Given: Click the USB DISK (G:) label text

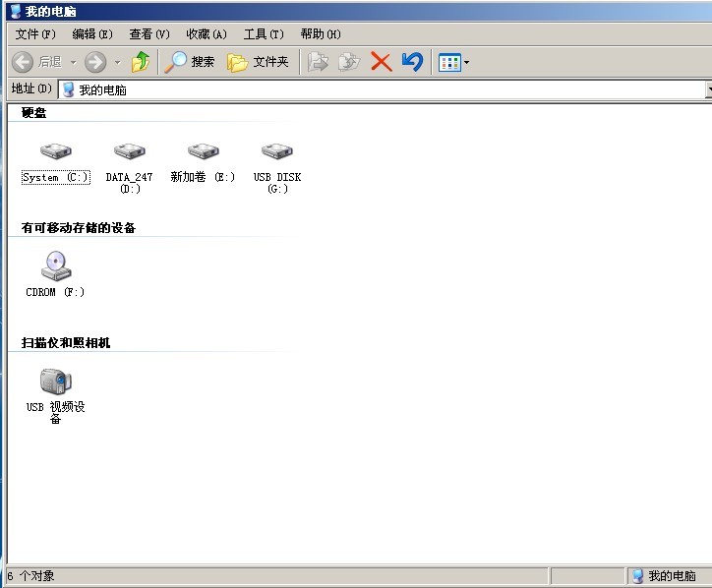Looking at the screenshot, I should coord(277,183).
